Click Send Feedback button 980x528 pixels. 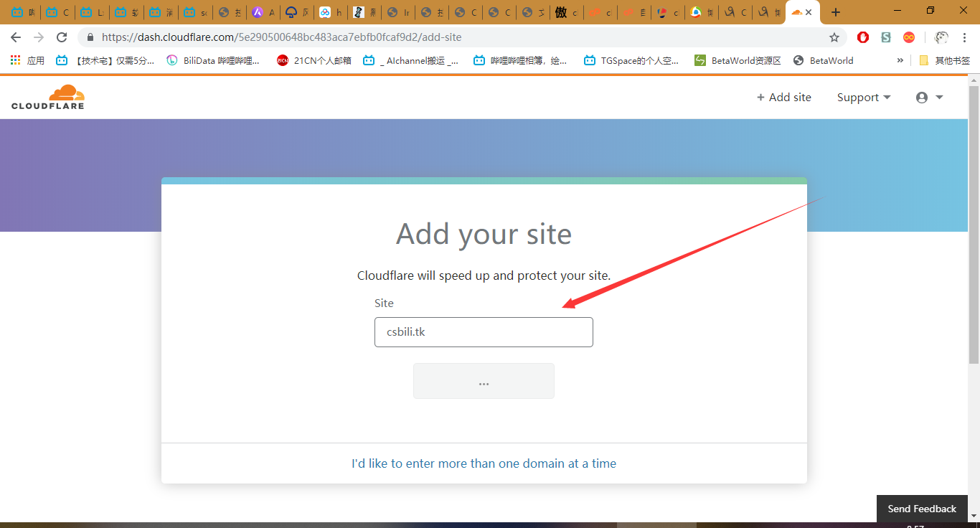coord(922,509)
